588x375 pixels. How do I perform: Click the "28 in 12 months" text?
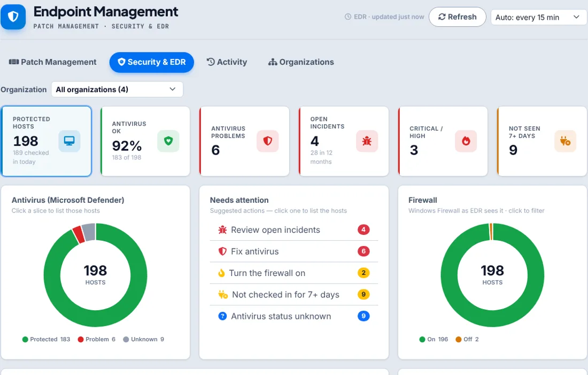[x=321, y=157]
